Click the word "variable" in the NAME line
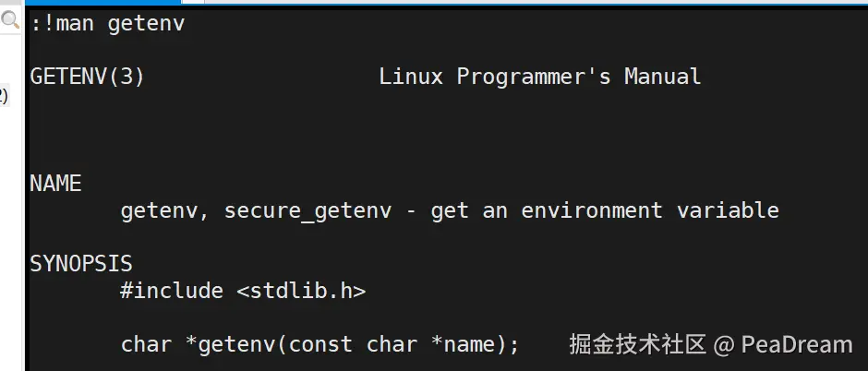The height and width of the screenshot is (371, 868). [x=728, y=210]
